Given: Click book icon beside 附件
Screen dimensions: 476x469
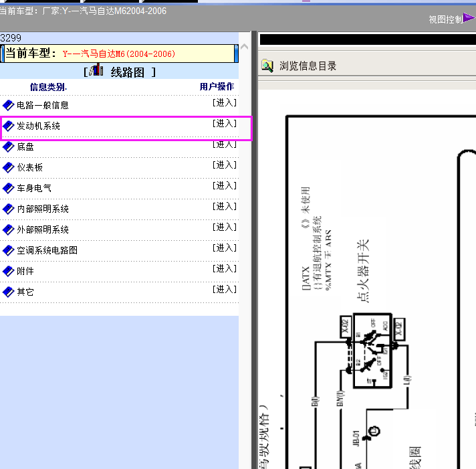Looking at the screenshot, I should (x=8, y=271).
